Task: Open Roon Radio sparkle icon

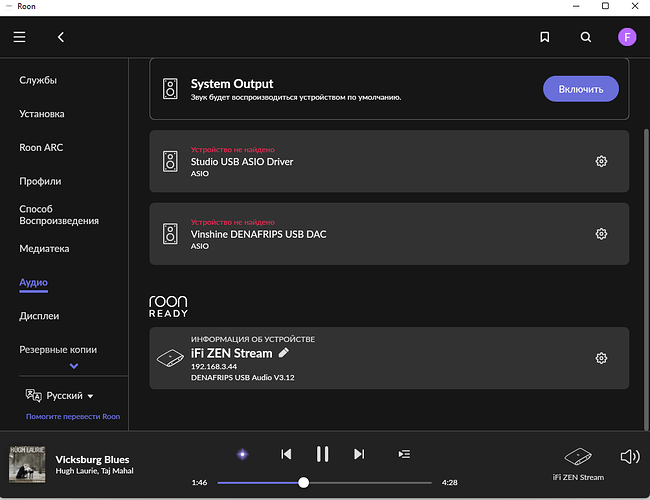Action: click(x=243, y=454)
